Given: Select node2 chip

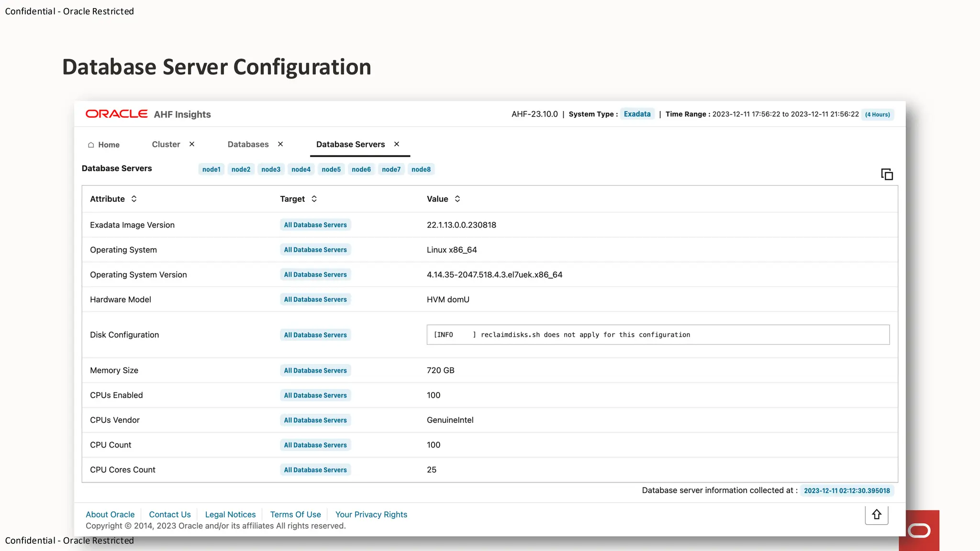Looking at the screenshot, I should 241,169.
